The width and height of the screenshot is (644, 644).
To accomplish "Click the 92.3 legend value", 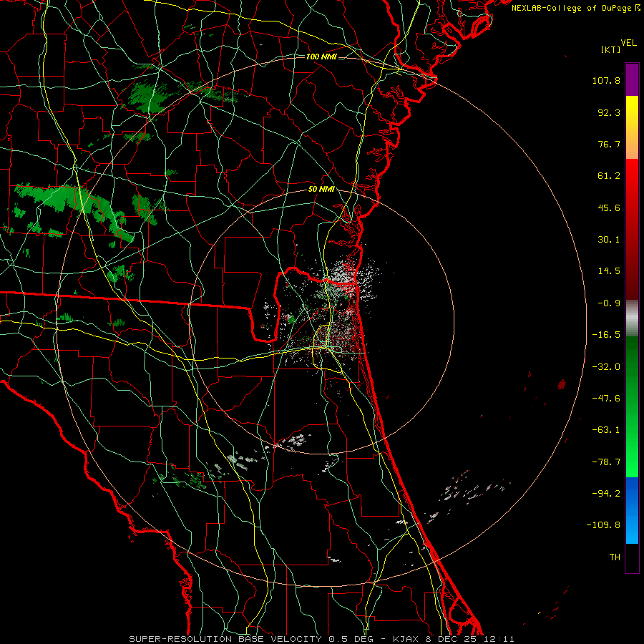I will [x=609, y=112].
